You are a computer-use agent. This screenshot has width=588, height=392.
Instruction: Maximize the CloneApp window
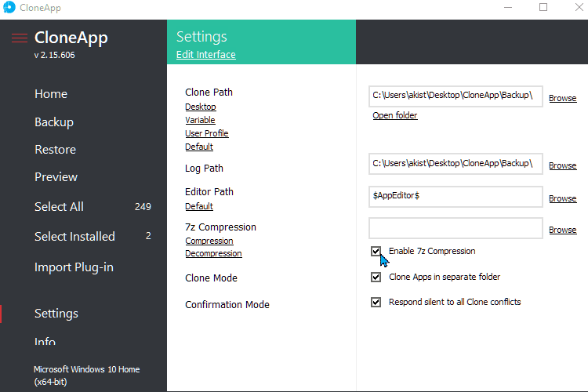(543, 7)
